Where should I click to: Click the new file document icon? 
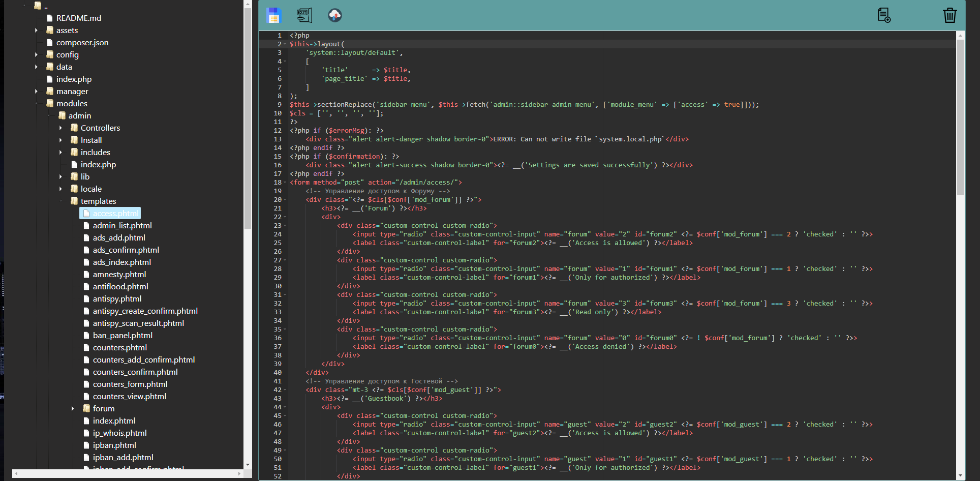coord(884,15)
